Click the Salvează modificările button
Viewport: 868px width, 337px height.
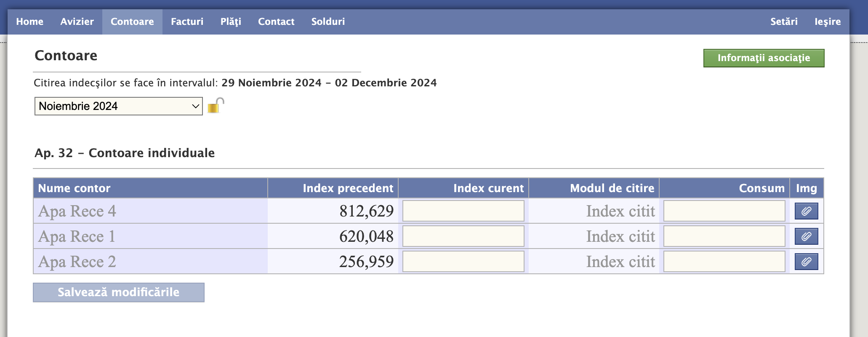pyautogui.click(x=119, y=292)
